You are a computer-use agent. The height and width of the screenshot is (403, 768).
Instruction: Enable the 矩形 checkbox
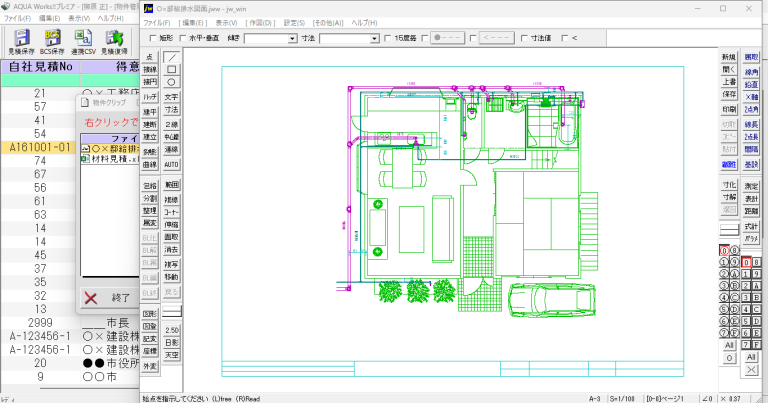(150, 38)
